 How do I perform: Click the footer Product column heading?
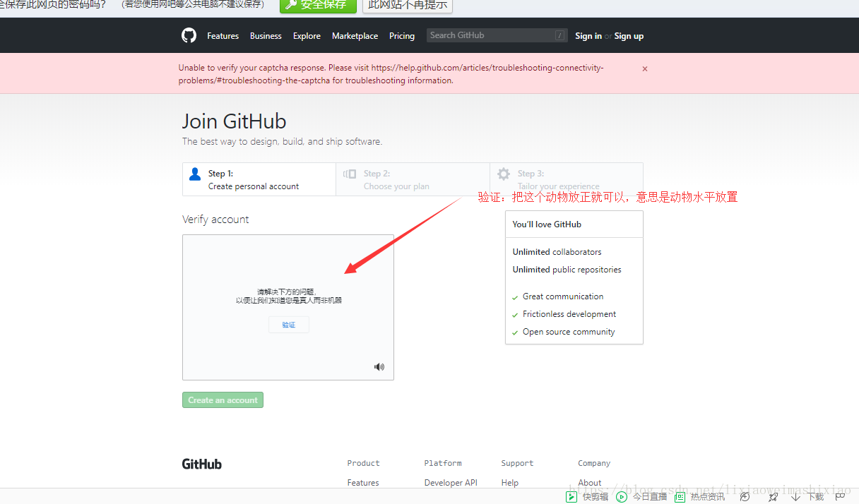363,463
